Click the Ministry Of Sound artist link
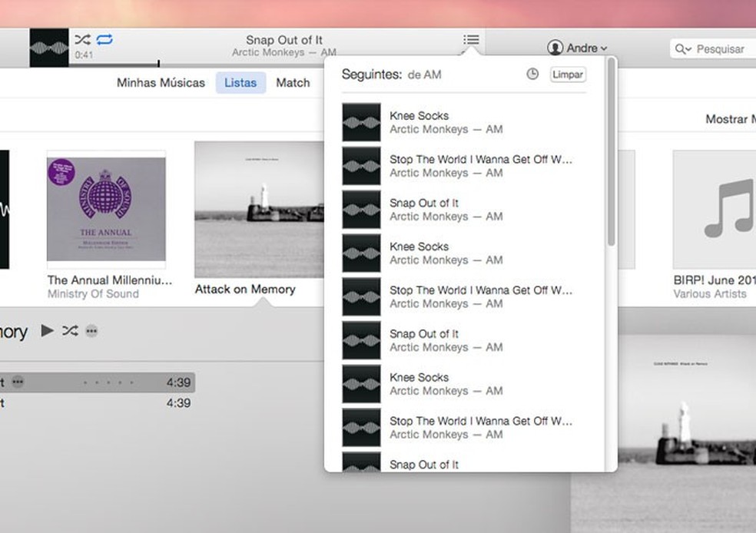 [93, 294]
